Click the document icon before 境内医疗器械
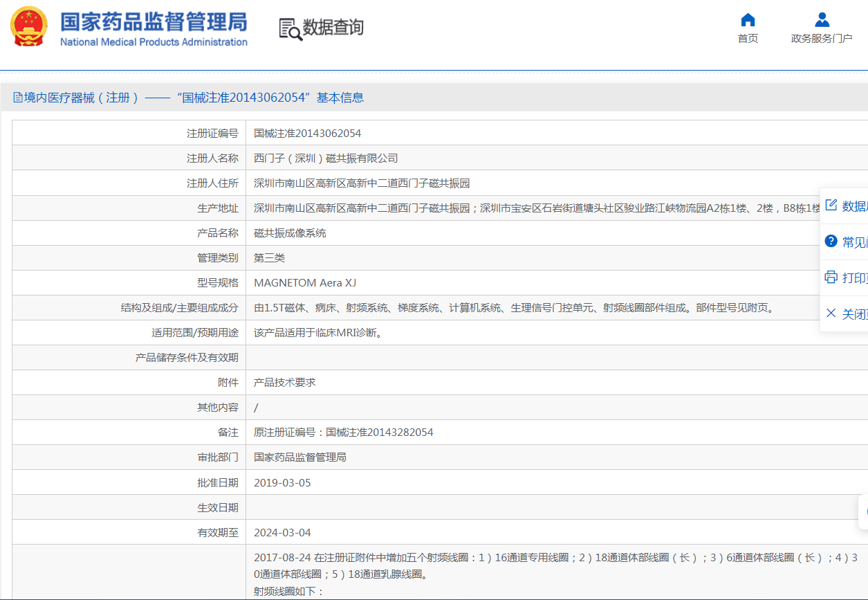The width and height of the screenshot is (868, 600). tap(17, 98)
